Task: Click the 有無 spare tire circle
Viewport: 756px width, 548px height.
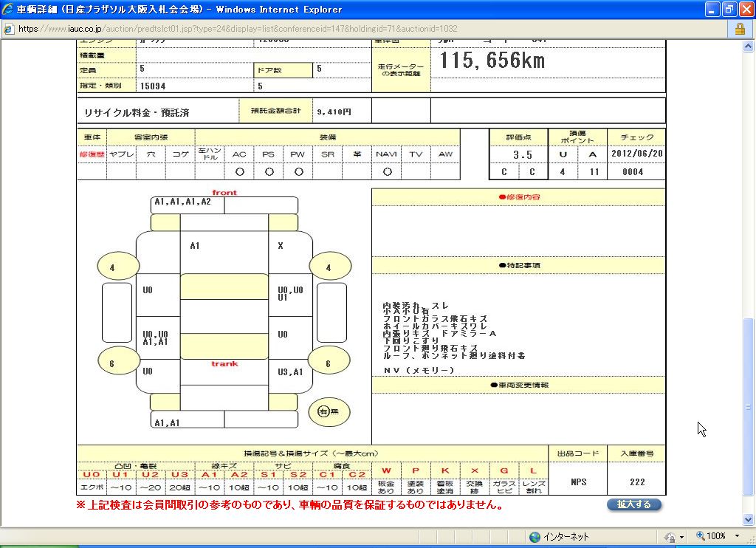Action: pos(329,411)
